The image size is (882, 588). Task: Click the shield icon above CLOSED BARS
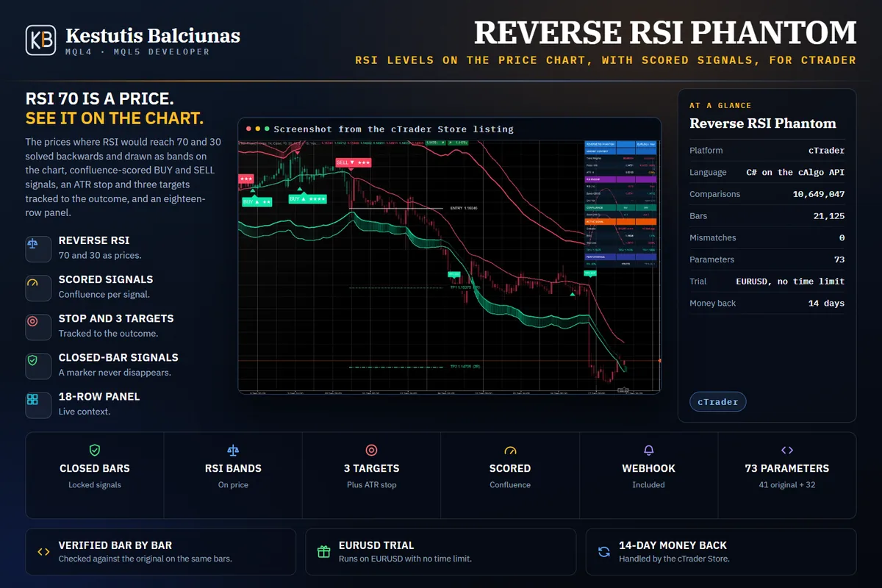(x=95, y=450)
